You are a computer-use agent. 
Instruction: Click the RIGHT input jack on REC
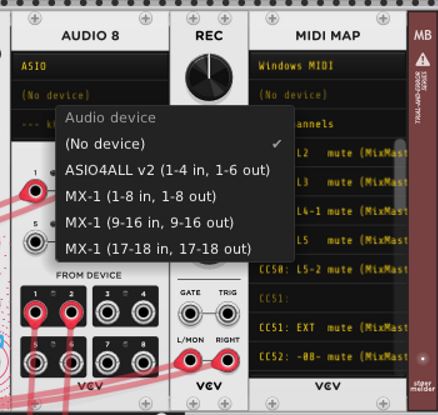pyautogui.click(x=227, y=360)
